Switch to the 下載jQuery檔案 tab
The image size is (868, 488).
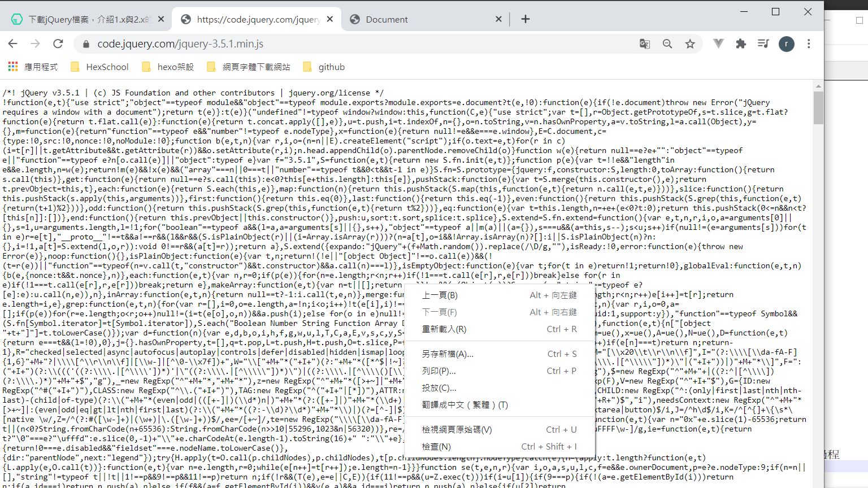click(88, 19)
